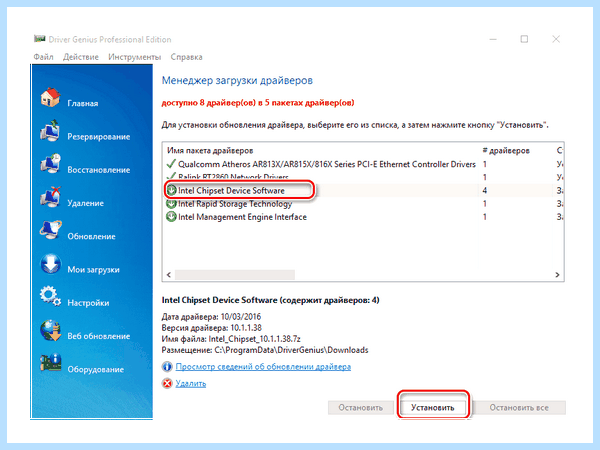
Task: Click the Обновление monitor icon
Action: coord(50,230)
